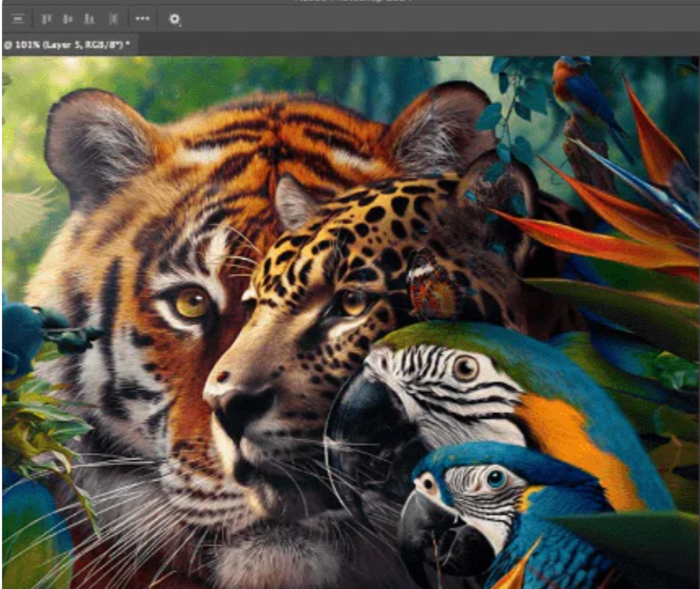The width and height of the screenshot is (700, 589).
Task: Click Align vertical centers icon
Action: (68, 19)
